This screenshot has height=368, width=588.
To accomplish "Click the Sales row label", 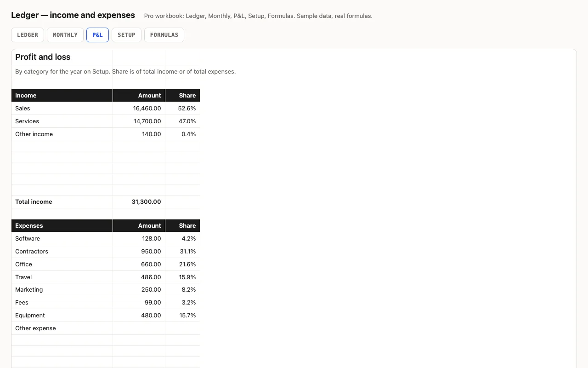I will point(62,109).
